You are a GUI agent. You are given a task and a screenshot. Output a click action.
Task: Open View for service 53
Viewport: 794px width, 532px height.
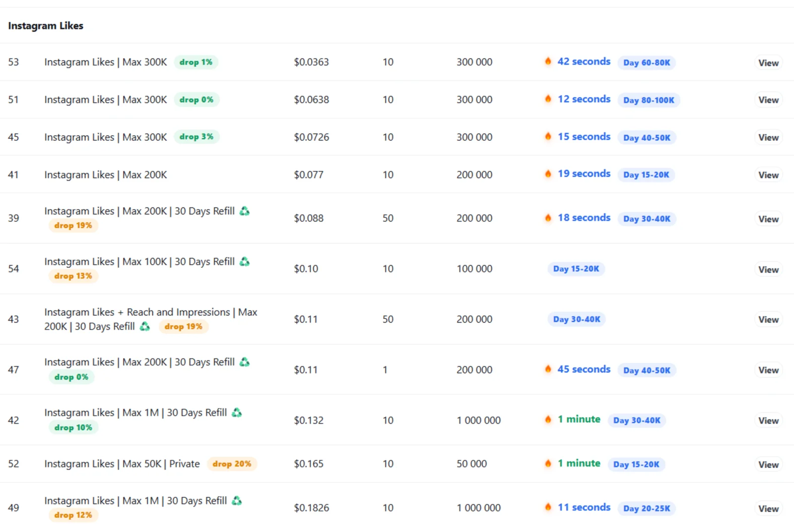(x=768, y=62)
